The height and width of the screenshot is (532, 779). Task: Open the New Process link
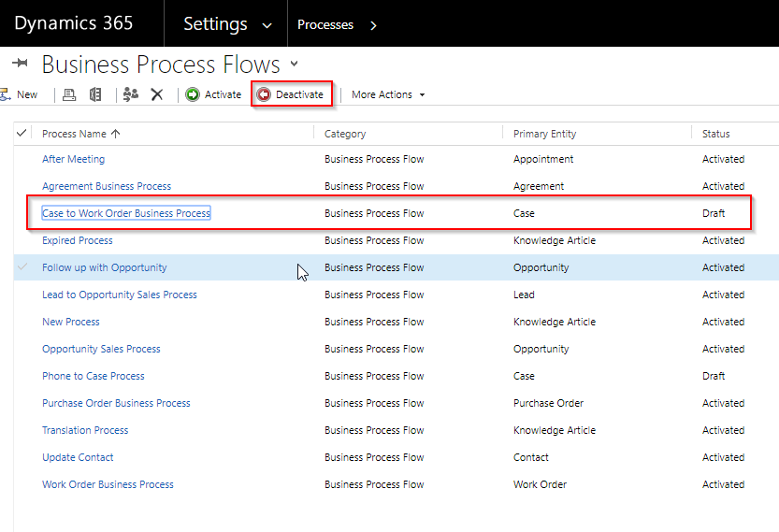tap(70, 322)
